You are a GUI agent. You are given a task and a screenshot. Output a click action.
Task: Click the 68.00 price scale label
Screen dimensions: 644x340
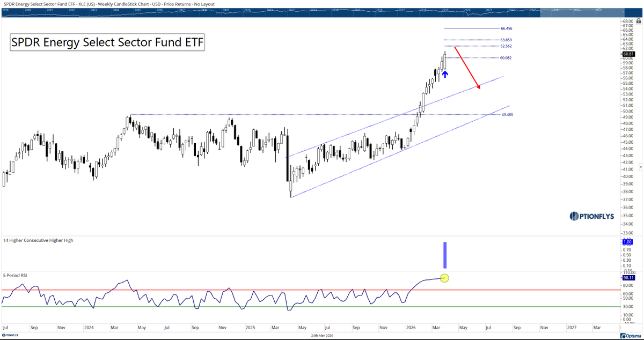tap(628, 20)
